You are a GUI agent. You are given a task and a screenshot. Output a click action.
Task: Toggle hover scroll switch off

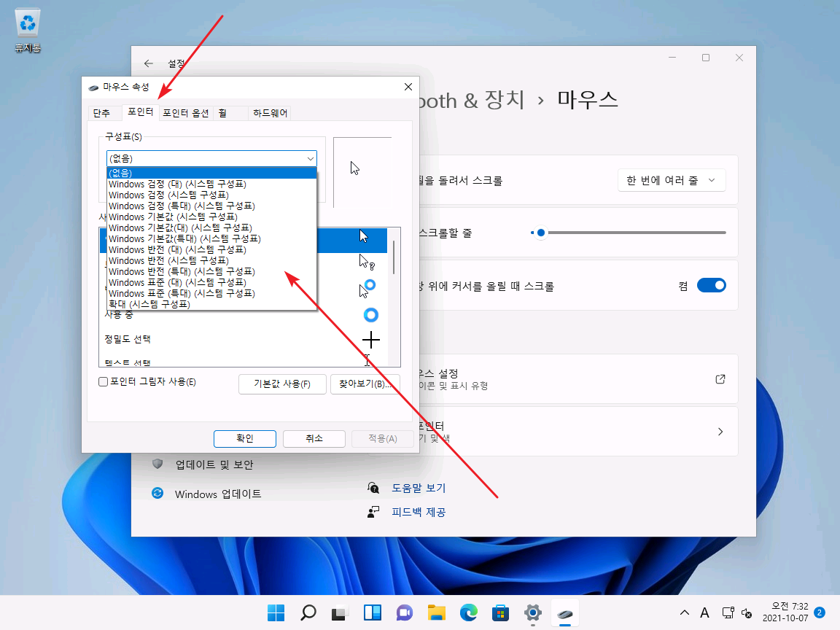tap(712, 286)
